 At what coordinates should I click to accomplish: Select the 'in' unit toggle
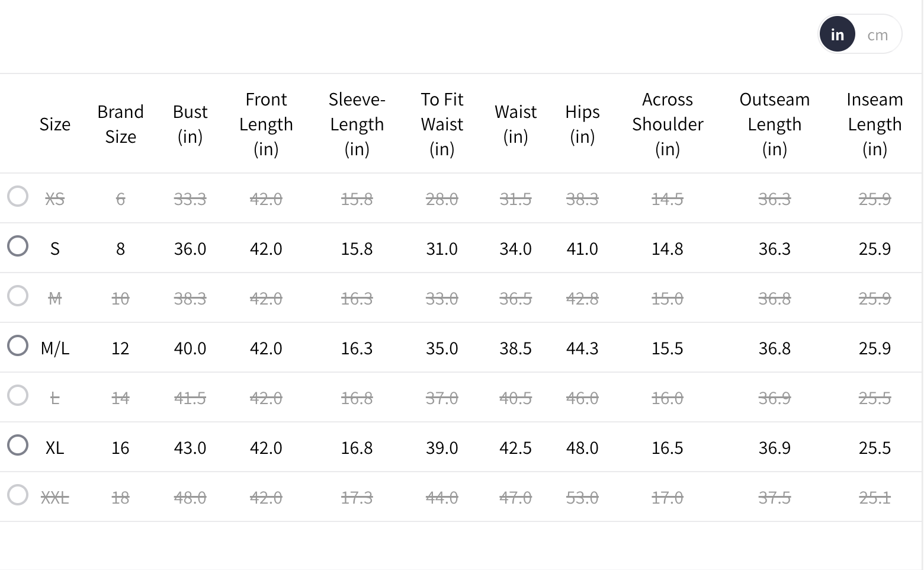point(837,35)
